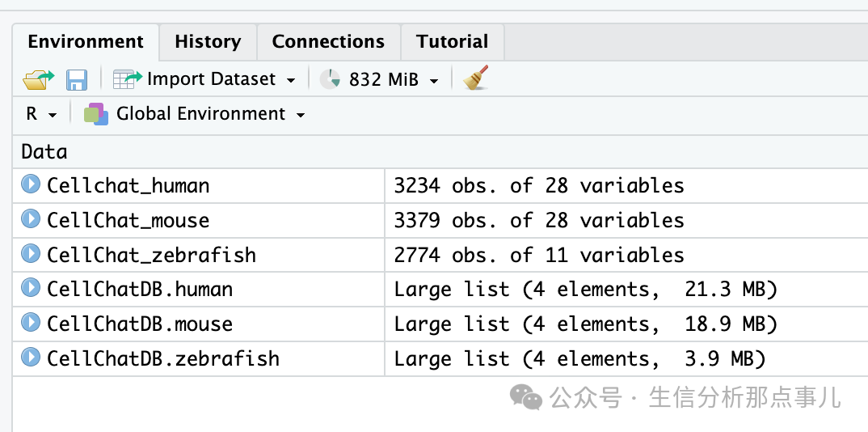Open the Global Environment dropdown menu

[301, 115]
